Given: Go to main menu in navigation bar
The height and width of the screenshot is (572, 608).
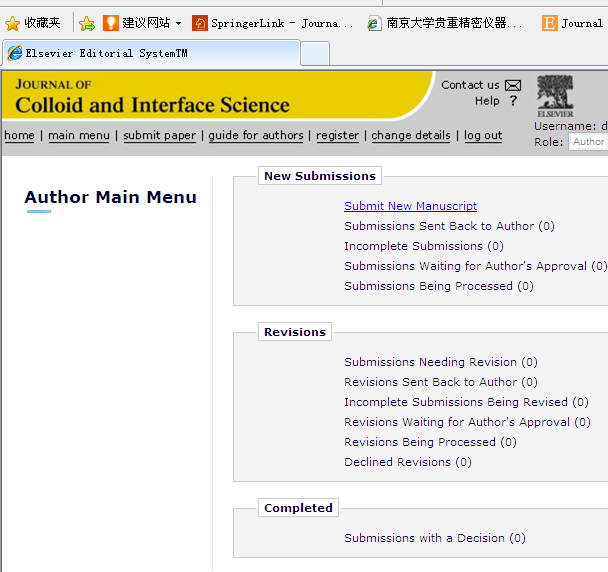Looking at the screenshot, I should tap(79, 136).
